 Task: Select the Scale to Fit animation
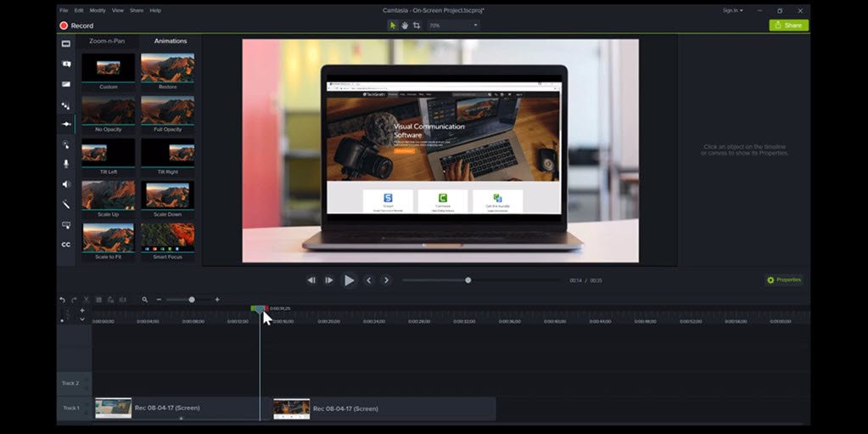click(x=109, y=242)
